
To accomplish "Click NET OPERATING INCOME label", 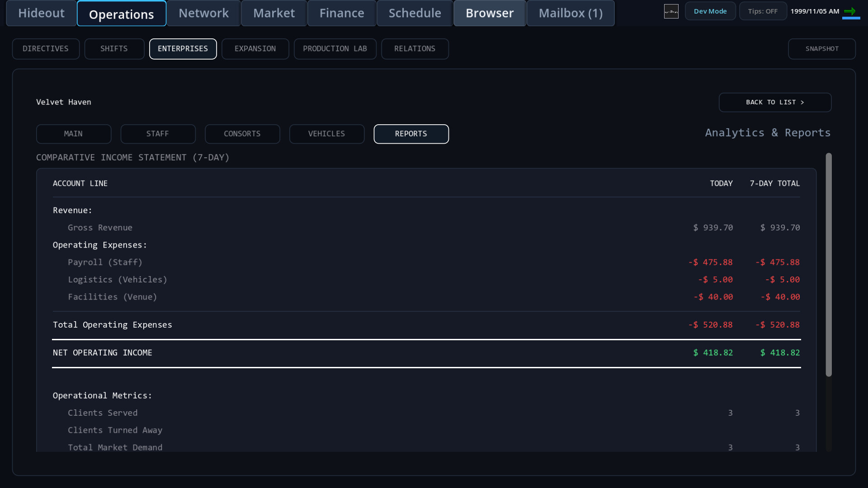I will pos(102,353).
